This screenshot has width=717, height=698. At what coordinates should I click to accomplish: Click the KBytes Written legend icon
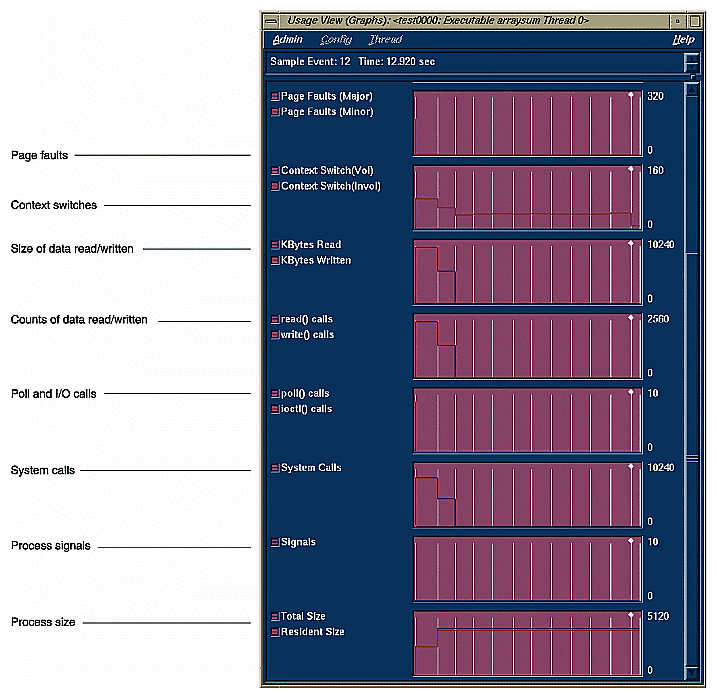[275, 261]
